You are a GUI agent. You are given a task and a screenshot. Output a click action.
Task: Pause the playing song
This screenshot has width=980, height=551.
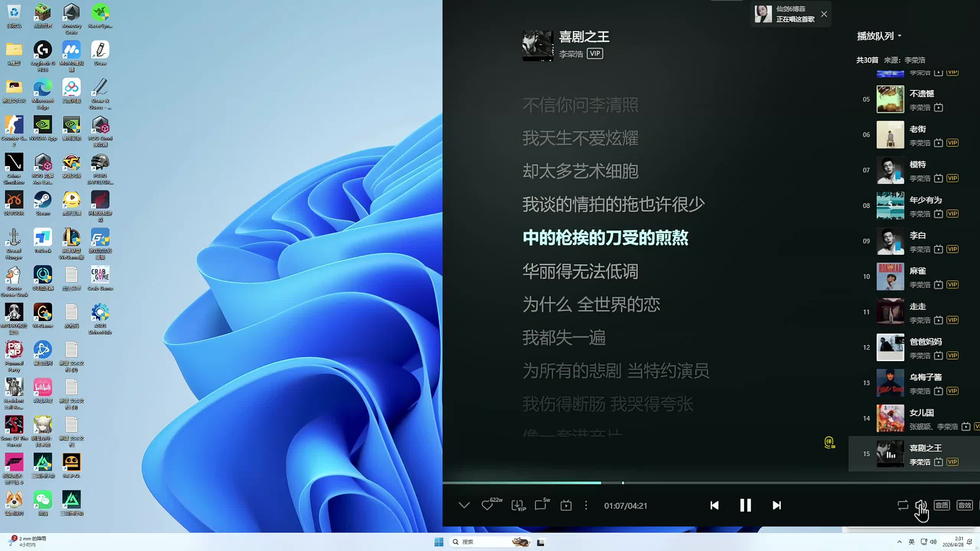coord(745,505)
